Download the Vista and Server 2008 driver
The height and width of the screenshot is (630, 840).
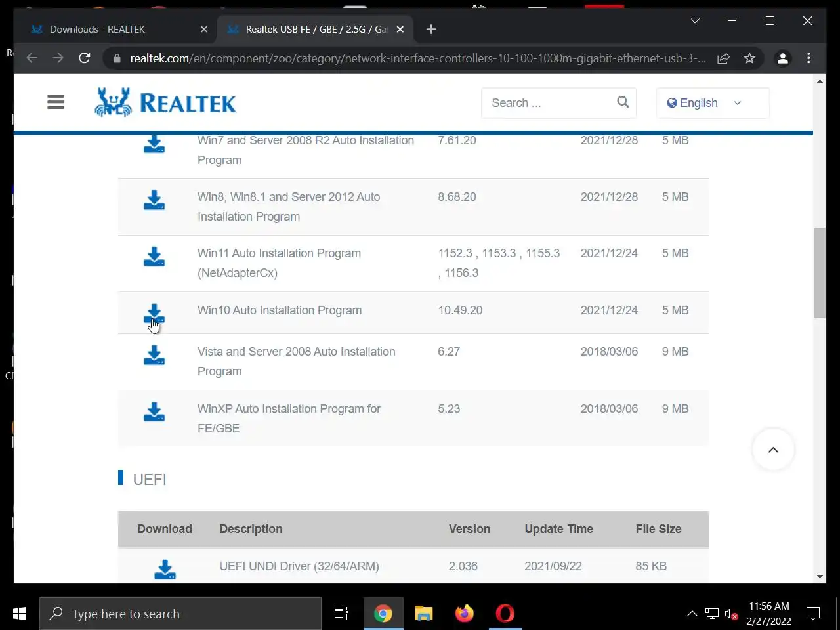coord(154,355)
